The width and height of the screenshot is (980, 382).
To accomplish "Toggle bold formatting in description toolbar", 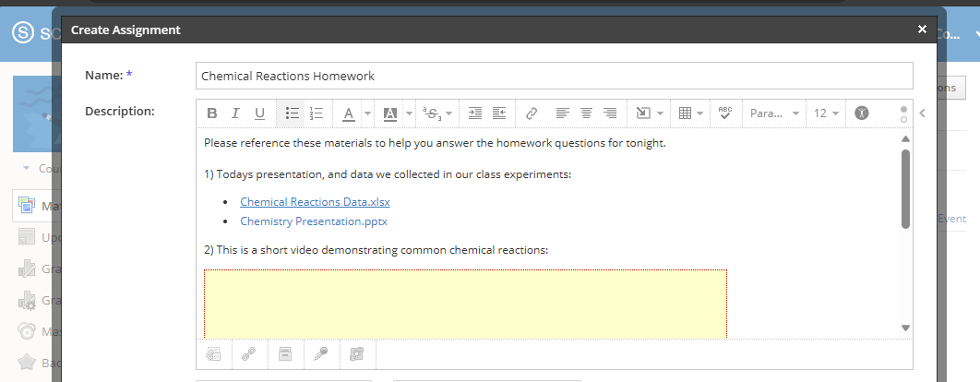I will (x=212, y=113).
